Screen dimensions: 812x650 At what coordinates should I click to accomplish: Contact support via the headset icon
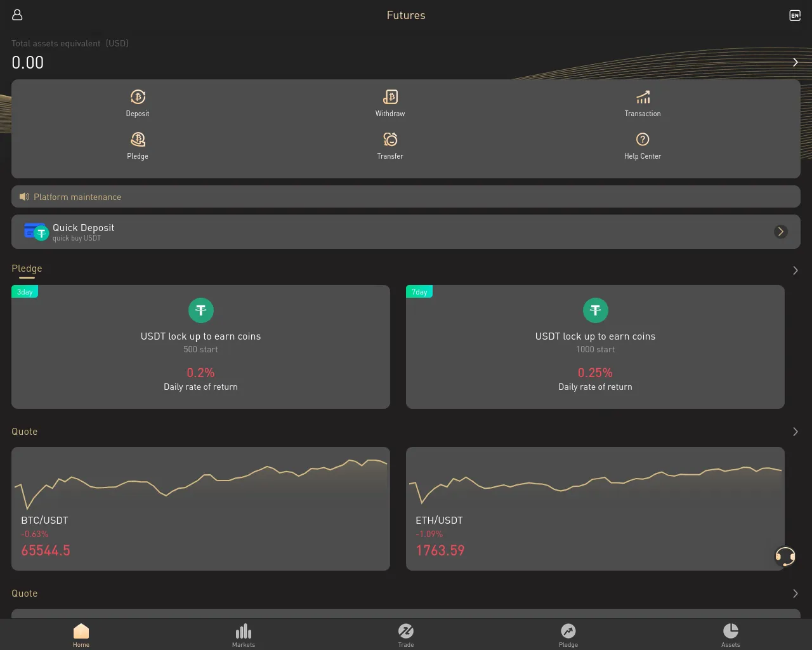pos(785,557)
